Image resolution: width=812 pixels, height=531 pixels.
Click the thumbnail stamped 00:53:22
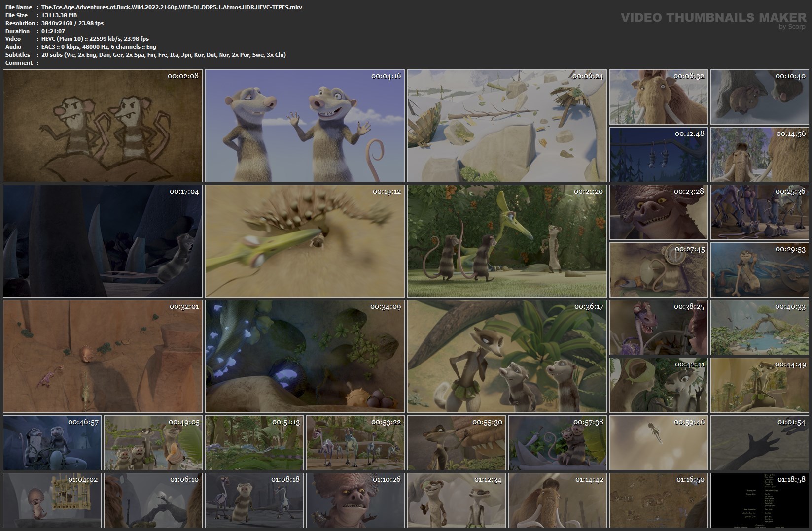click(355, 443)
